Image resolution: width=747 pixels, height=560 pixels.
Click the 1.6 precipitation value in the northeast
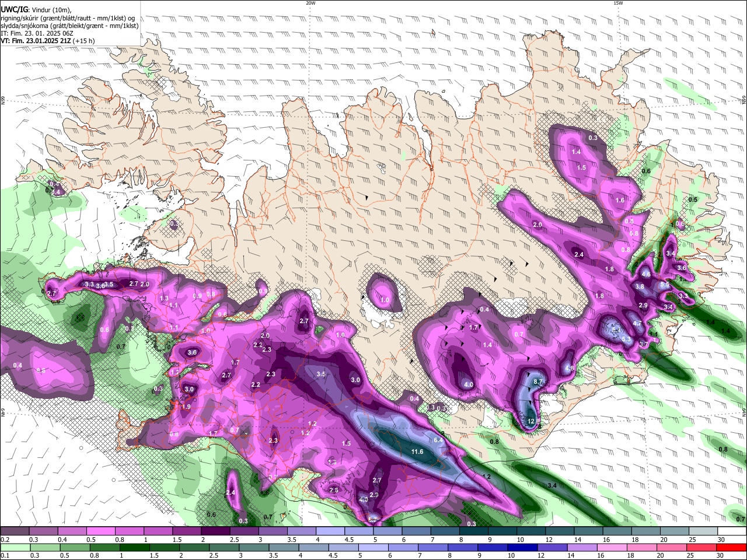[x=620, y=200]
